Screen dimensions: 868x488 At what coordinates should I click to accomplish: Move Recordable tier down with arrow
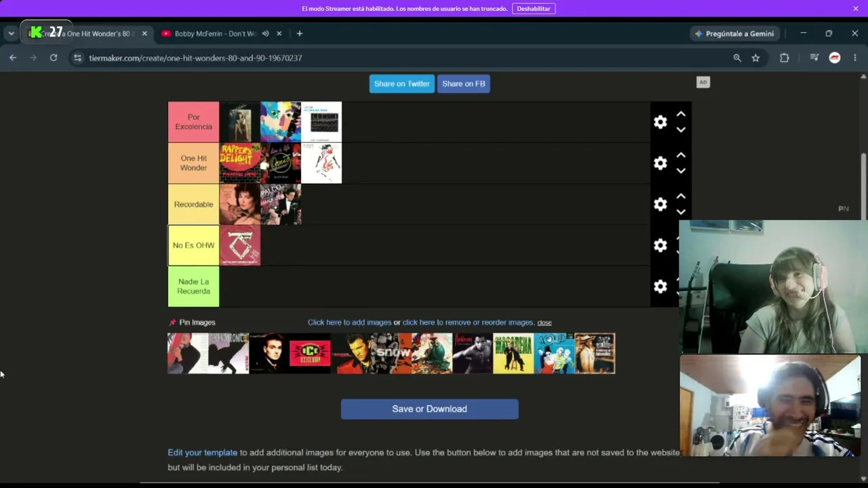[x=681, y=211]
